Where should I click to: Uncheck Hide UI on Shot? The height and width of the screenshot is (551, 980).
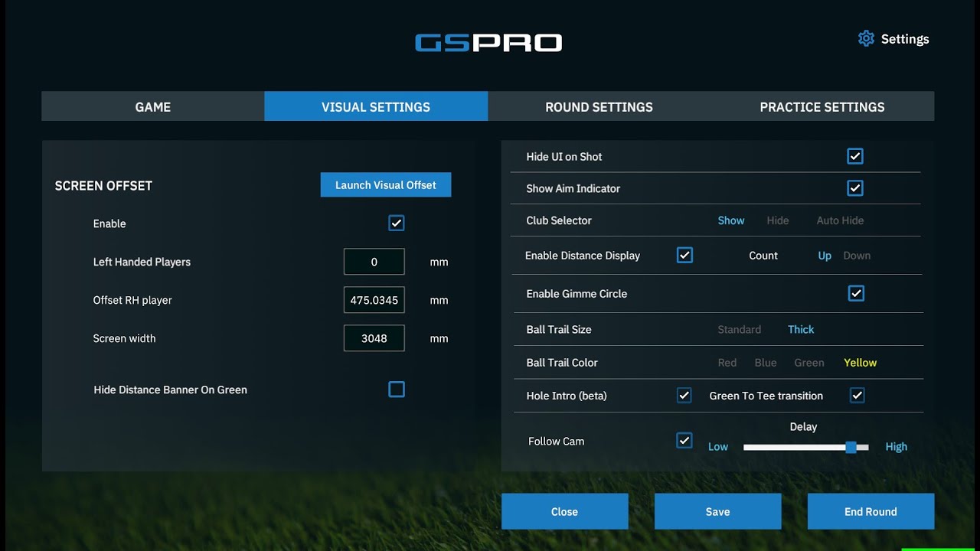(855, 156)
